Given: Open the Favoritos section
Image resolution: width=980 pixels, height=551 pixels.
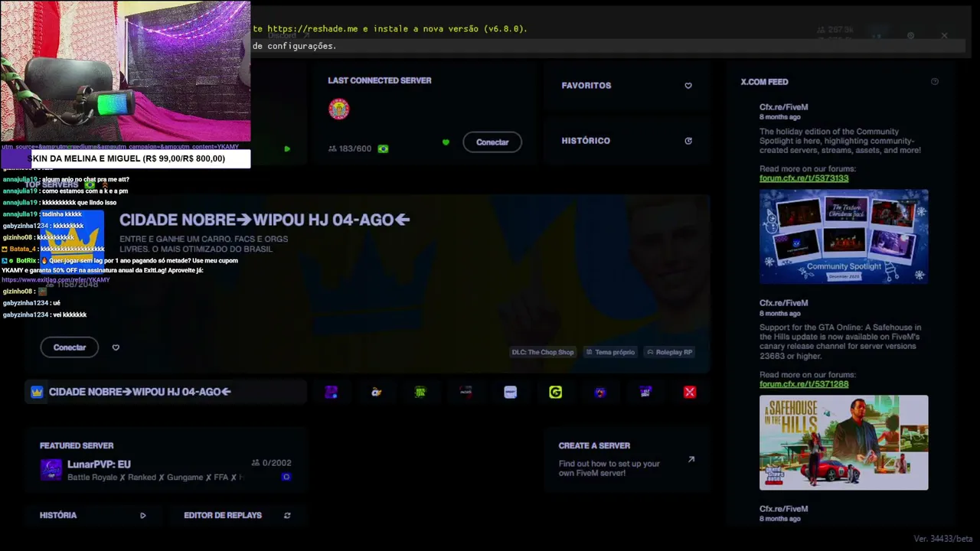Looking at the screenshot, I should (627, 86).
